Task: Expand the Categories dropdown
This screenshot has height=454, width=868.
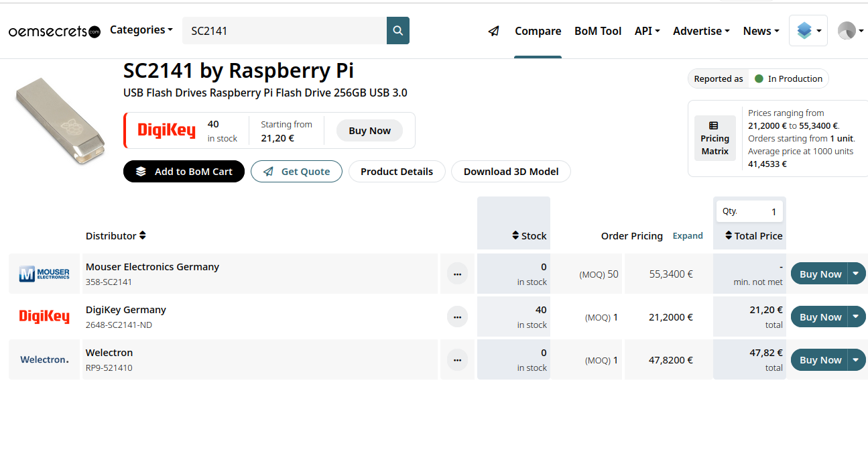Action: 141,30
